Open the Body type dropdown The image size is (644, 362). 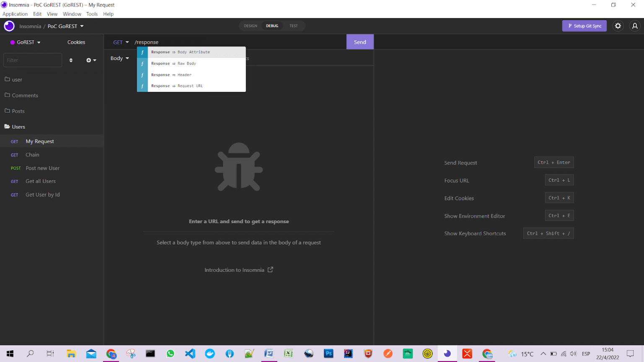tap(119, 58)
